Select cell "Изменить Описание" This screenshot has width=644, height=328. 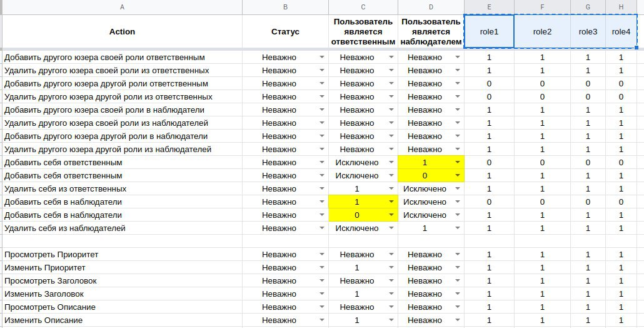pos(122,320)
